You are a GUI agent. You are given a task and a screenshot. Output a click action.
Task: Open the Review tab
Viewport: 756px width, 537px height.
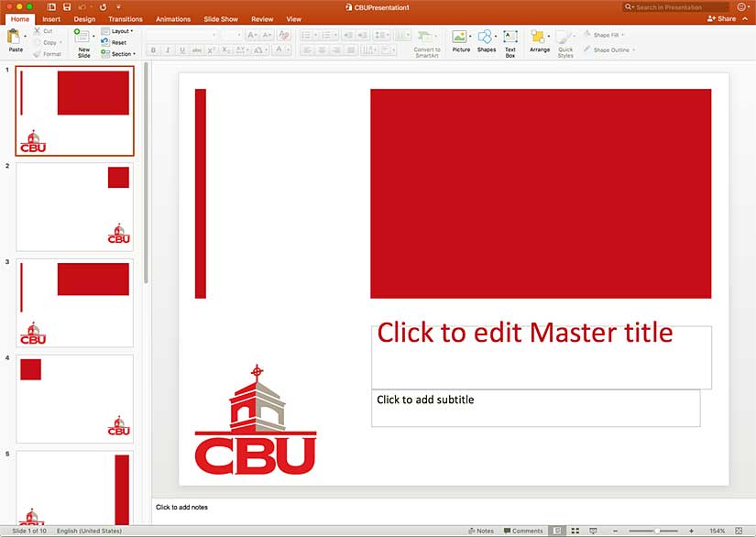[262, 19]
